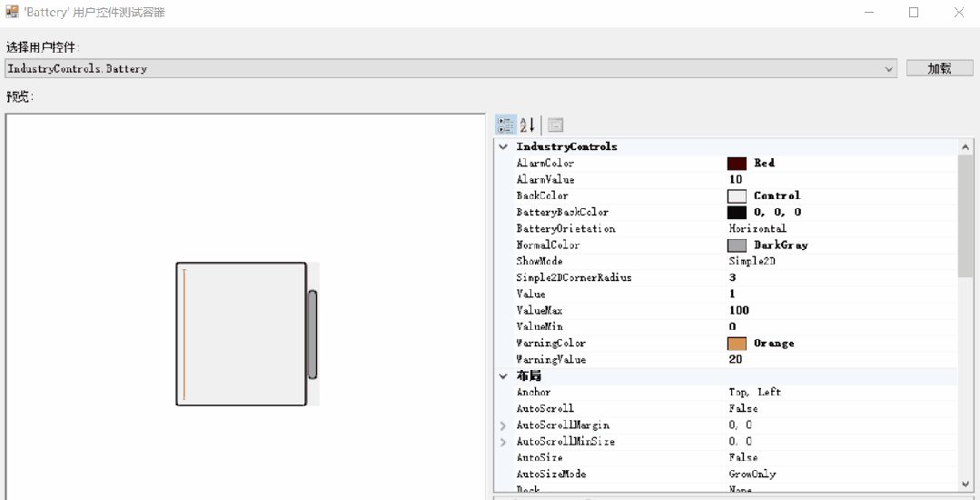The height and width of the screenshot is (500, 980).
Task: Collapse the IndustryControls category
Action: coord(503,146)
